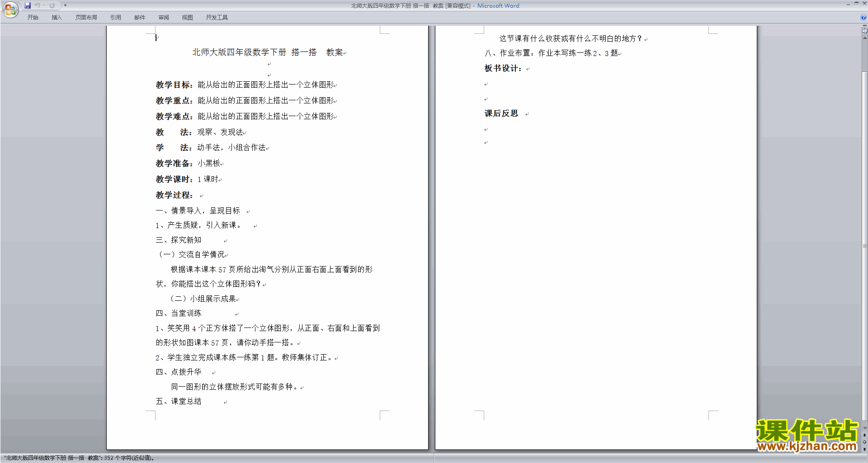Click the line 教法：观察、发现法
Image resolution: width=868 pixels, height=463 pixels.
[x=199, y=132]
